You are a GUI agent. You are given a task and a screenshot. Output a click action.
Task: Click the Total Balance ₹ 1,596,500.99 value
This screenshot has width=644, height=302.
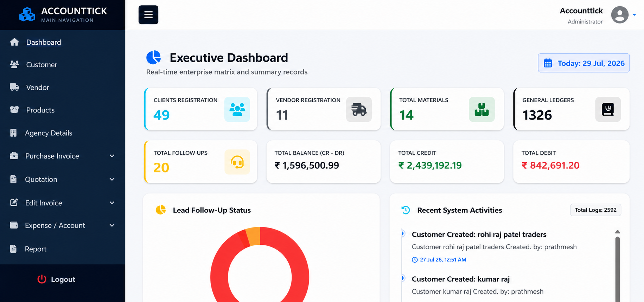(x=307, y=165)
